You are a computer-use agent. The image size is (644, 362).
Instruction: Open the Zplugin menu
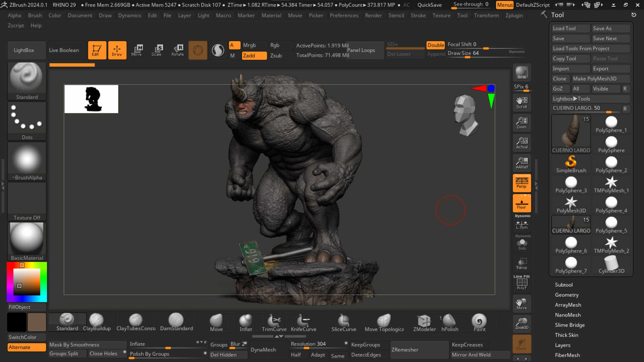tap(514, 15)
